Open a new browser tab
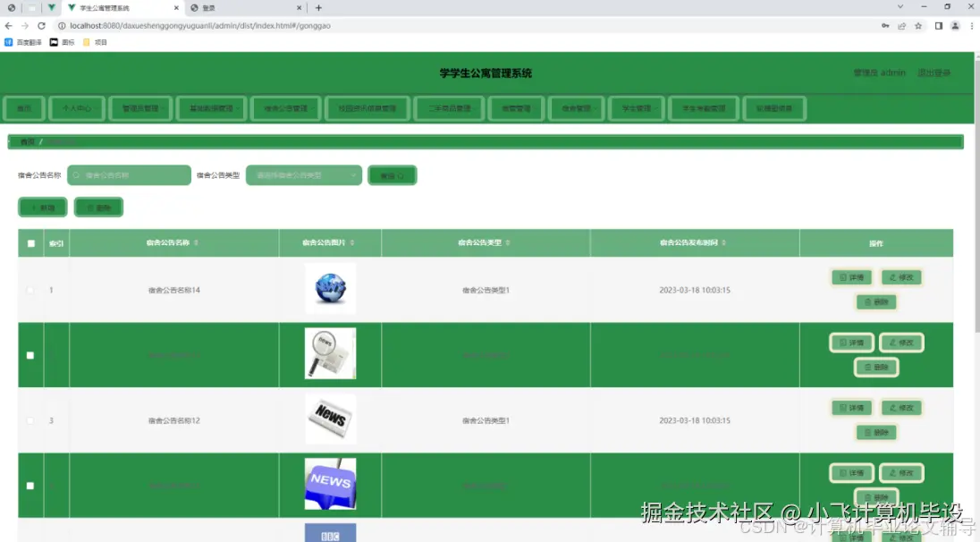This screenshot has height=542, width=980. pyautogui.click(x=318, y=8)
